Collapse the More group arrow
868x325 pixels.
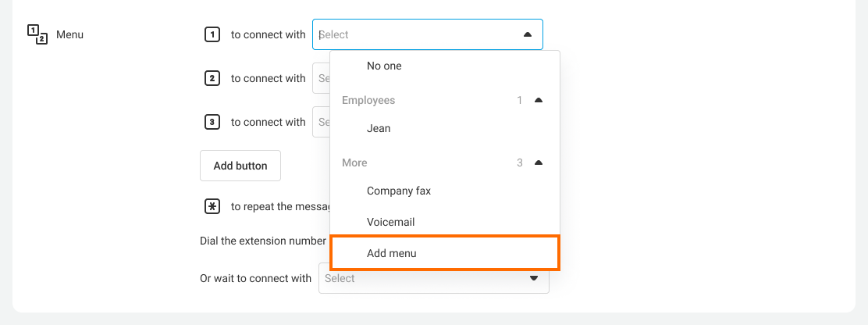pyautogui.click(x=538, y=162)
